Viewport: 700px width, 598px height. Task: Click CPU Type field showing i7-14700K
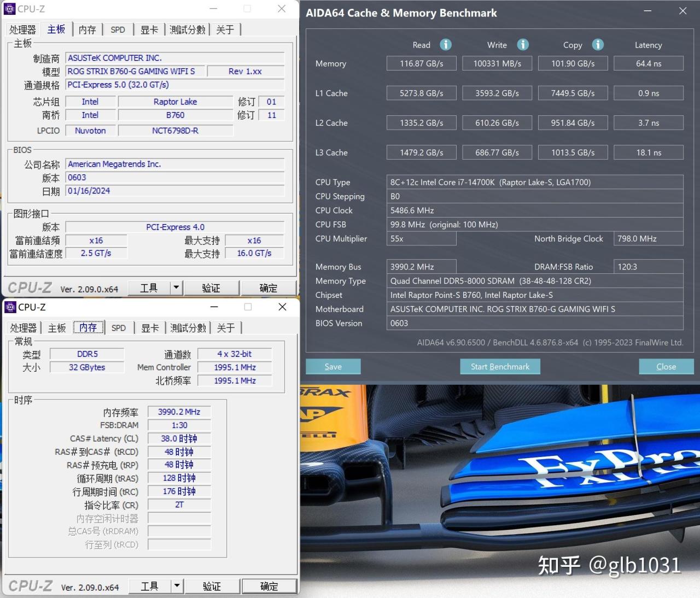pos(535,182)
